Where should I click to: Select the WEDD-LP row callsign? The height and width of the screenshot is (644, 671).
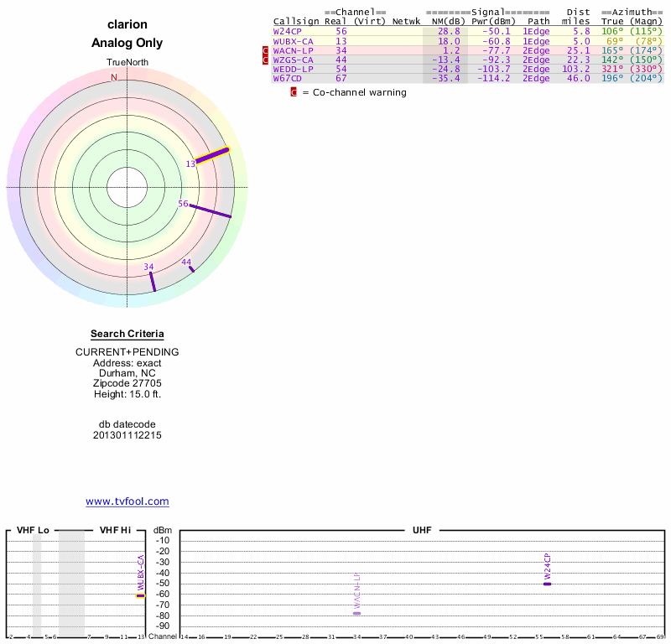click(294, 69)
